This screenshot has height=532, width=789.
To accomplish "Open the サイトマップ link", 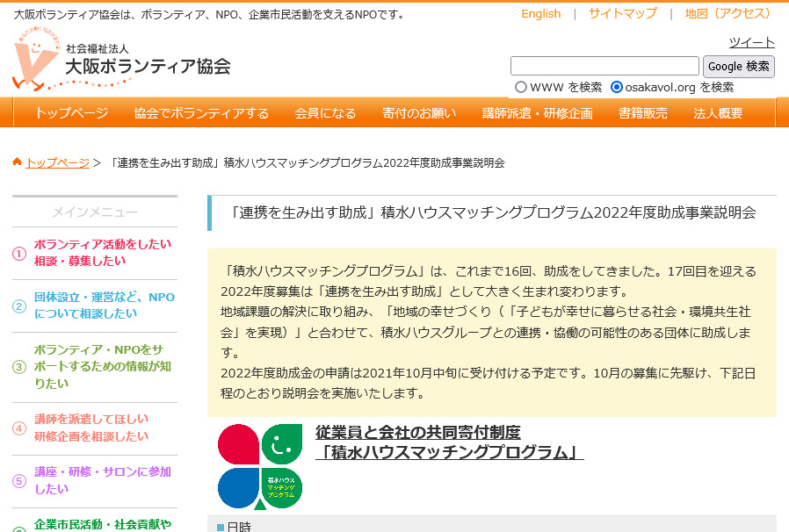I will [x=622, y=13].
